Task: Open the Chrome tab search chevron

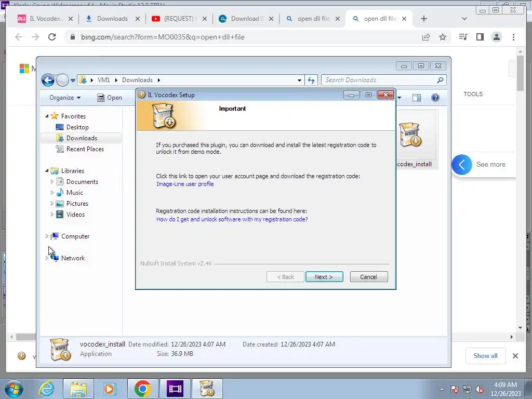Action: pos(464,19)
